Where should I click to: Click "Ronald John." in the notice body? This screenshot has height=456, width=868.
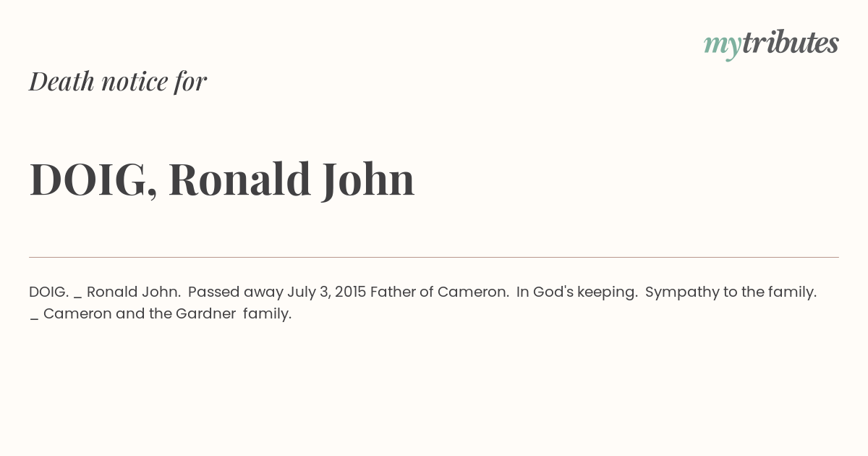pos(134,292)
